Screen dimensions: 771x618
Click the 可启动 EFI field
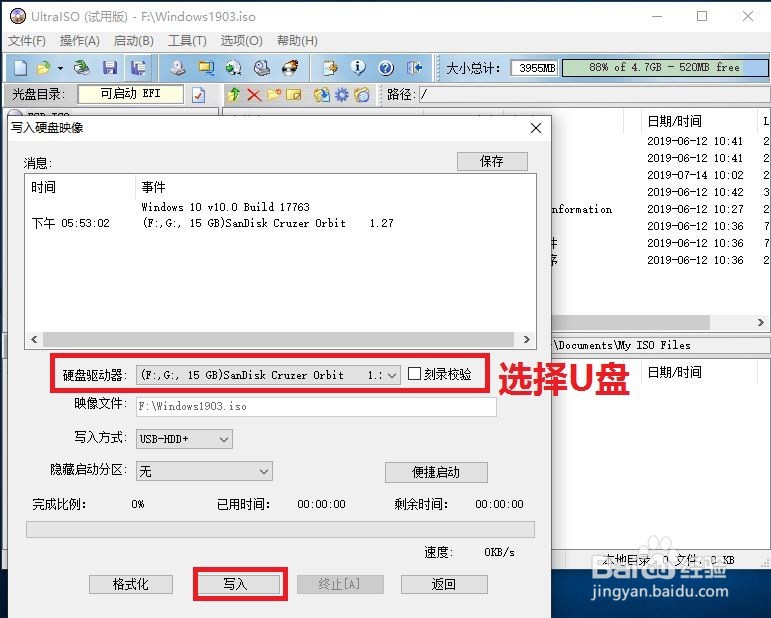click(131, 94)
